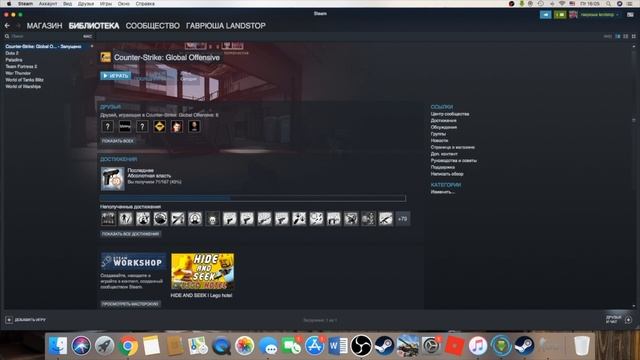The width and height of the screenshot is (640, 360).
Task: Open Siri from the dock
Action: tap(81, 346)
